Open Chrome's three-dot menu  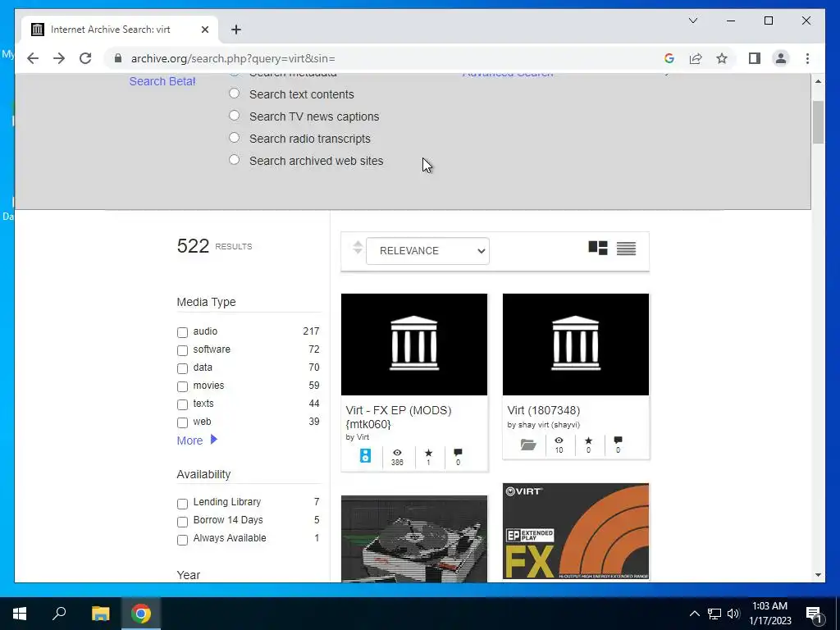coord(807,58)
